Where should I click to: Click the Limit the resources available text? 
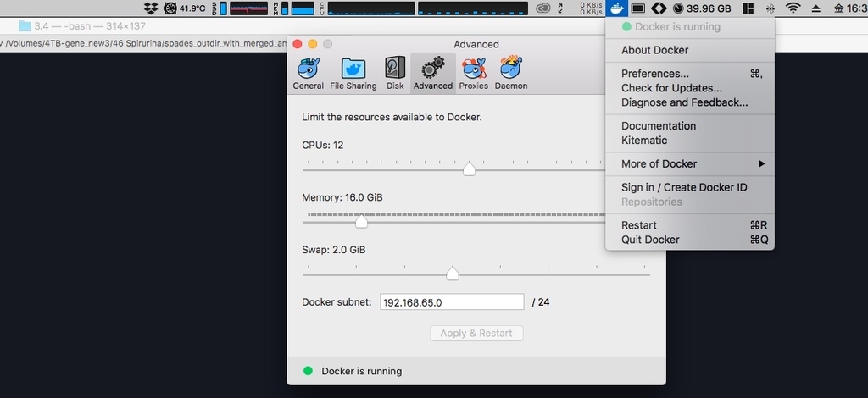(392, 117)
